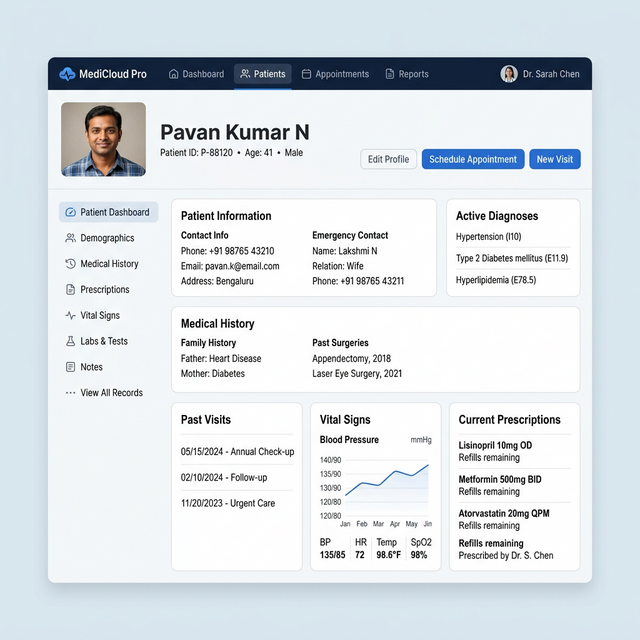Click the Schedule Appointment button
This screenshot has height=640, width=640.
point(473,159)
